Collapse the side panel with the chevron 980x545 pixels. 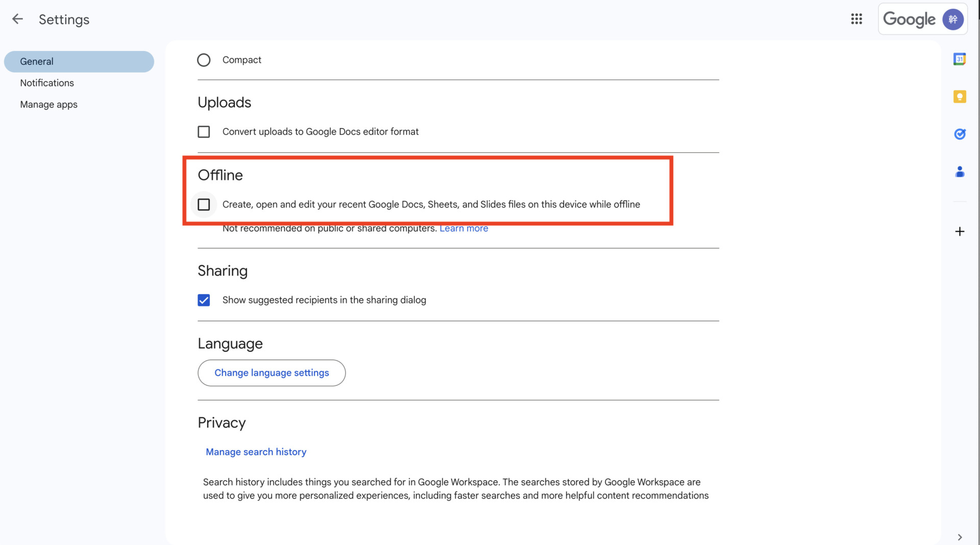[x=960, y=537]
